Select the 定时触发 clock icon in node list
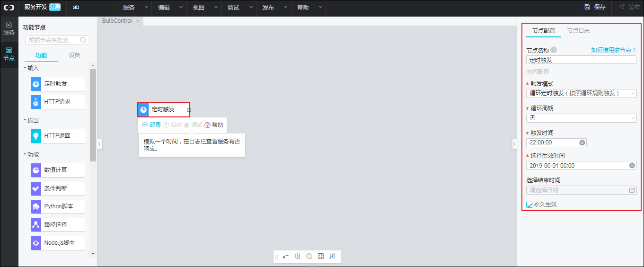Screen dimensions: 644x267 (36, 84)
